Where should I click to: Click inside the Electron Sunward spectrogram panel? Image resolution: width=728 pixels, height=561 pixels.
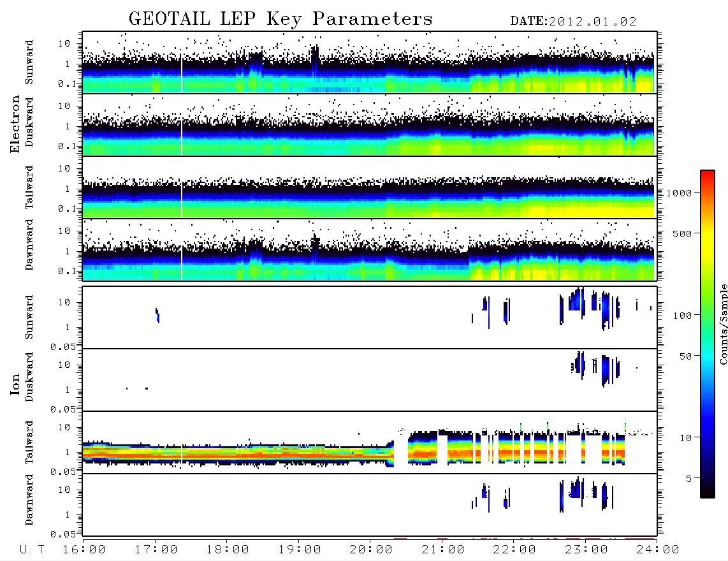click(x=369, y=62)
